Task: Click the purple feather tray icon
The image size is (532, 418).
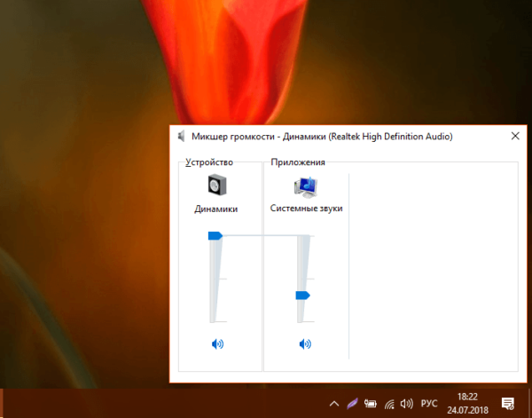Action: pyautogui.click(x=352, y=404)
